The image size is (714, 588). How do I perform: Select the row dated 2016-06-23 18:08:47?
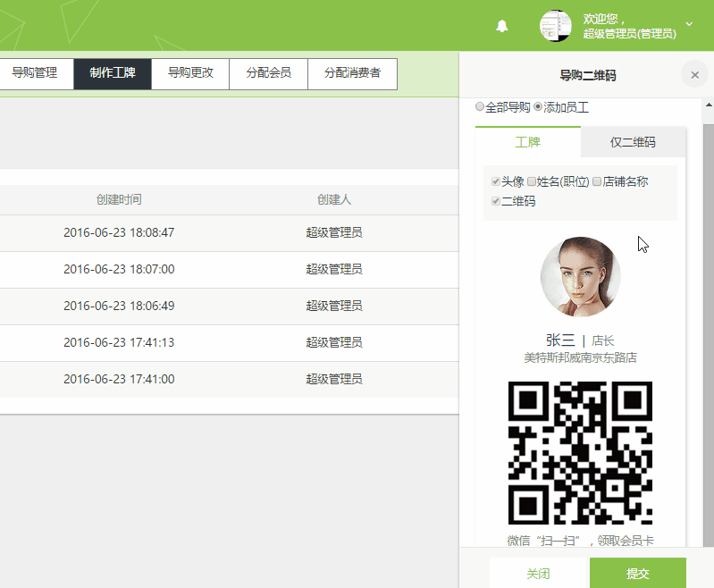pos(230,232)
